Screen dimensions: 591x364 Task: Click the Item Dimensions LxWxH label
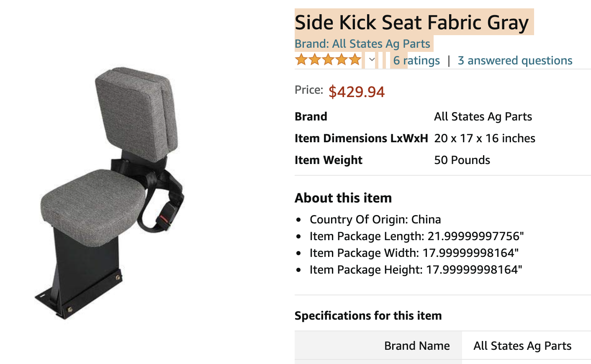click(361, 138)
